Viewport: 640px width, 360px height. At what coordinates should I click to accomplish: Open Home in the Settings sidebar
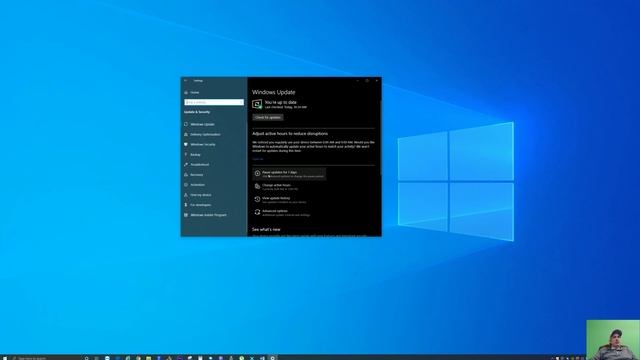pos(192,93)
